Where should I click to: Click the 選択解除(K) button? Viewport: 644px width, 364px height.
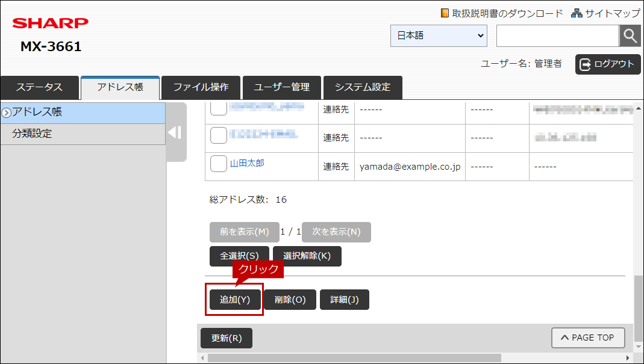(307, 256)
